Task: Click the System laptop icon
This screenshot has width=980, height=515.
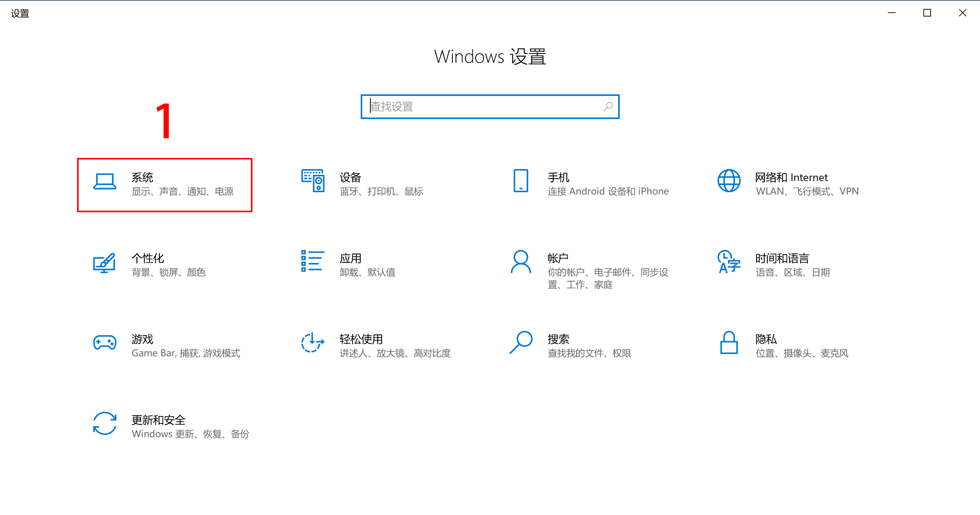Action: click(x=104, y=181)
